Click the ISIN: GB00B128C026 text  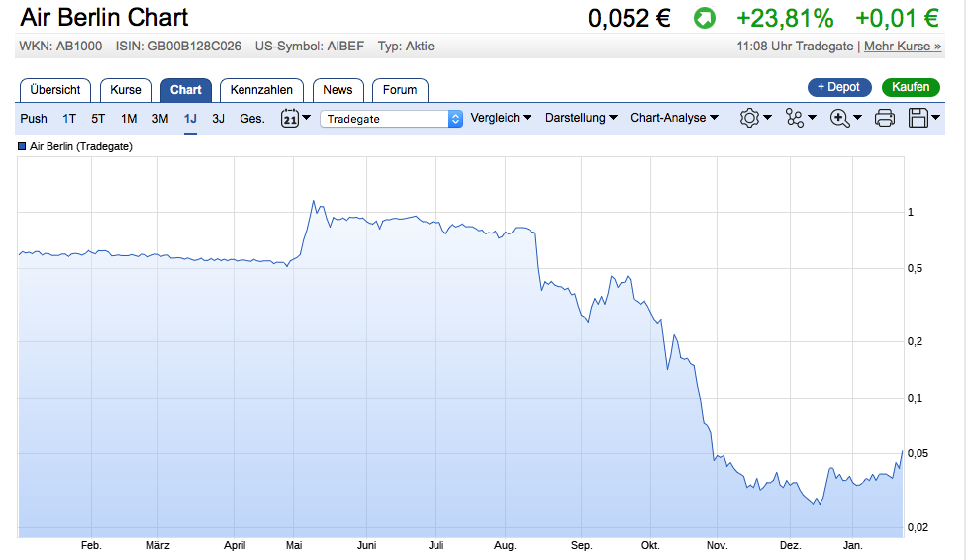pyautogui.click(x=179, y=47)
